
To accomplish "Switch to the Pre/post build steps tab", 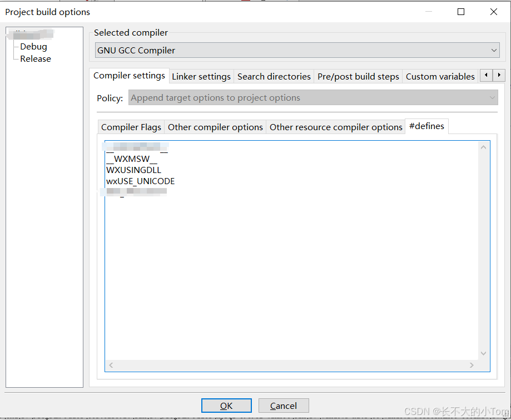I will 358,76.
